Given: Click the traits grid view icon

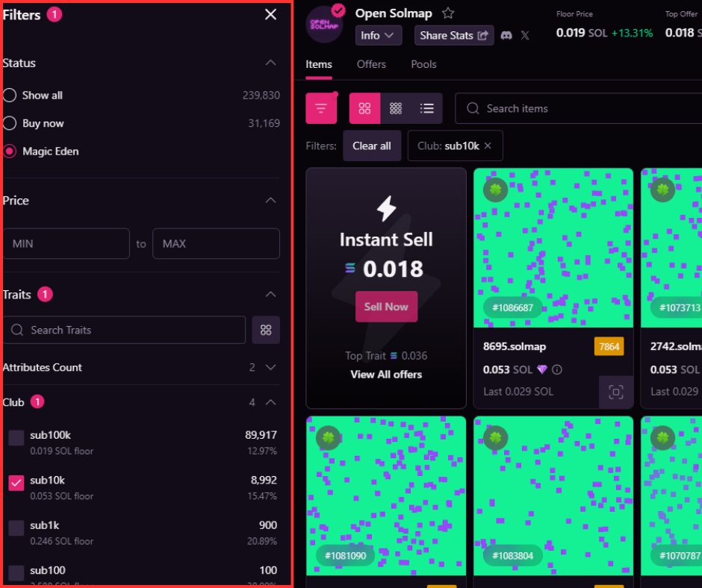Looking at the screenshot, I should click(266, 330).
